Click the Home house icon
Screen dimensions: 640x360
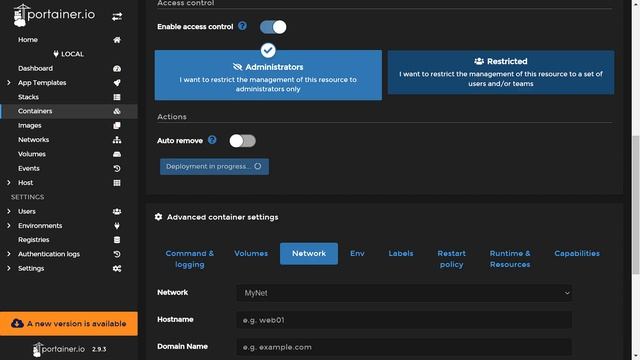pos(117,40)
